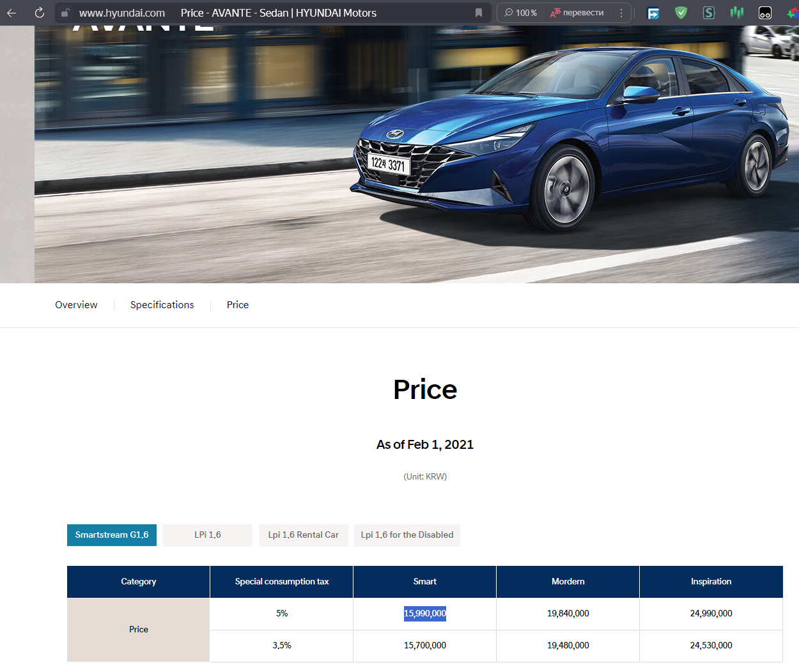Open the green shield extension icon

tap(681, 13)
